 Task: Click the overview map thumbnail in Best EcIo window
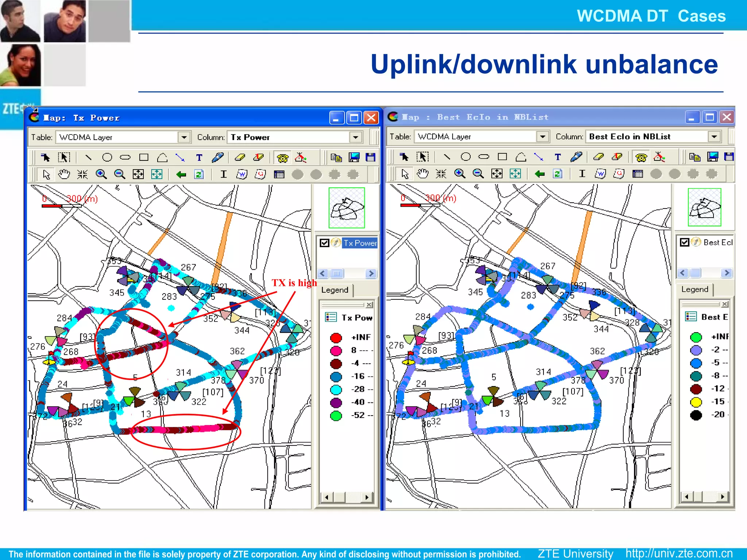[x=705, y=207]
